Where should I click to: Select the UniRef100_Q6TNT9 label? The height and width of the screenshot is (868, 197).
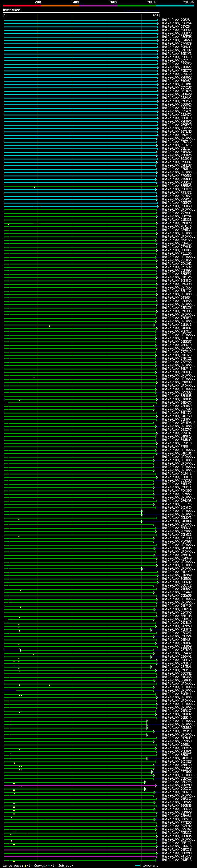(x=176, y=338)
